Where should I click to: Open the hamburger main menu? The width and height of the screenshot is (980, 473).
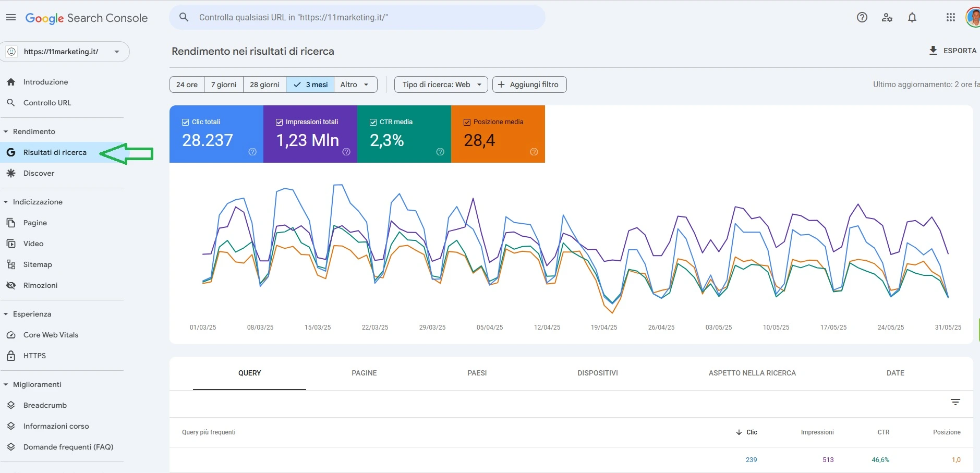11,18
